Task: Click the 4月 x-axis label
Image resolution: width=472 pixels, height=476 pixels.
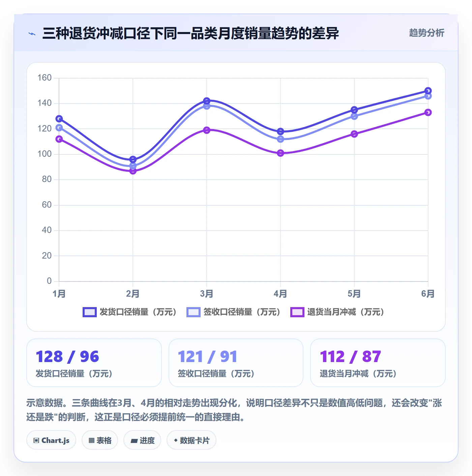Action: tap(281, 294)
